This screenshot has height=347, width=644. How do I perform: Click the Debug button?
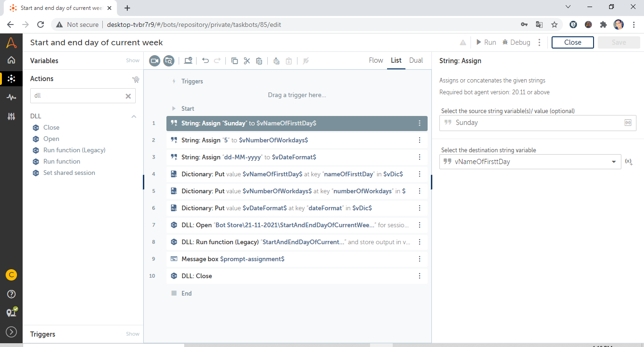coord(516,42)
